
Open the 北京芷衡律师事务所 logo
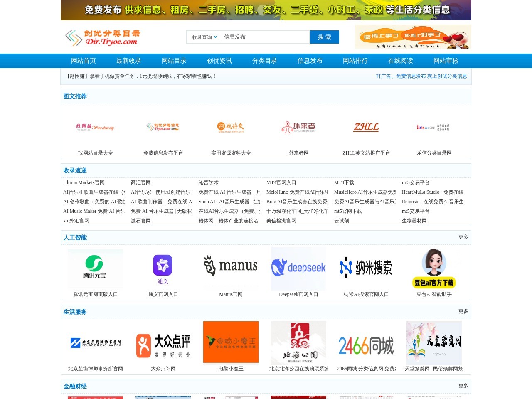(95, 343)
